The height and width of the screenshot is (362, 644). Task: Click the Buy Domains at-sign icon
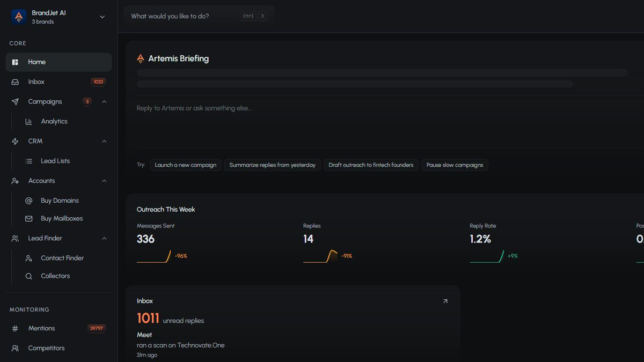point(29,201)
